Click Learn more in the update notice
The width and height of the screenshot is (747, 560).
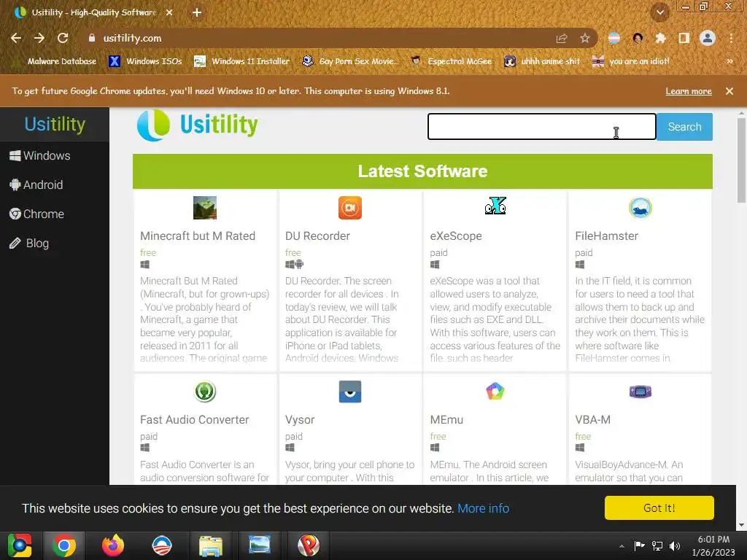[689, 91]
